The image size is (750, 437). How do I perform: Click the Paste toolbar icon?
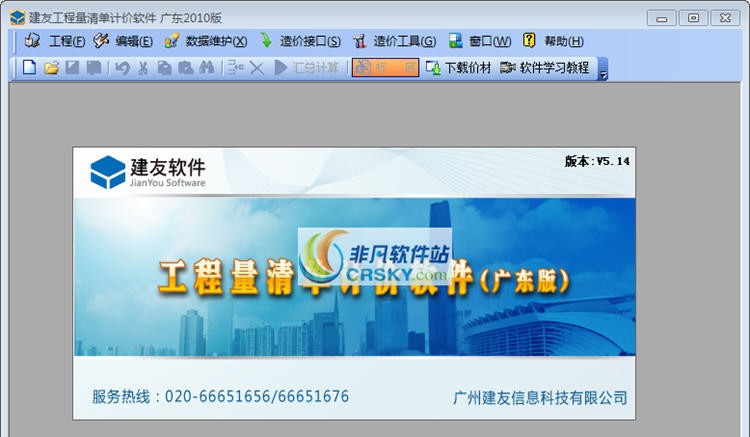[x=186, y=68]
